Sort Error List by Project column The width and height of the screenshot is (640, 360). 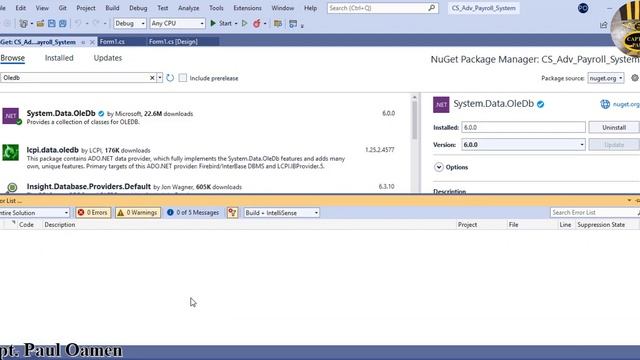point(467,224)
